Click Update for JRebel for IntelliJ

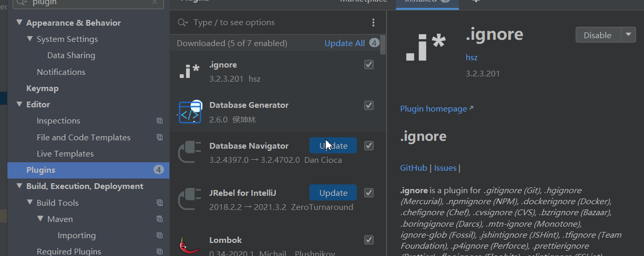pyautogui.click(x=333, y=193)
